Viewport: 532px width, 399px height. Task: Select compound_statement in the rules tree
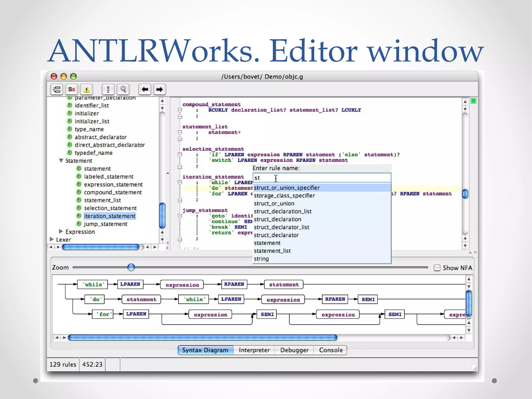[113, 192]
